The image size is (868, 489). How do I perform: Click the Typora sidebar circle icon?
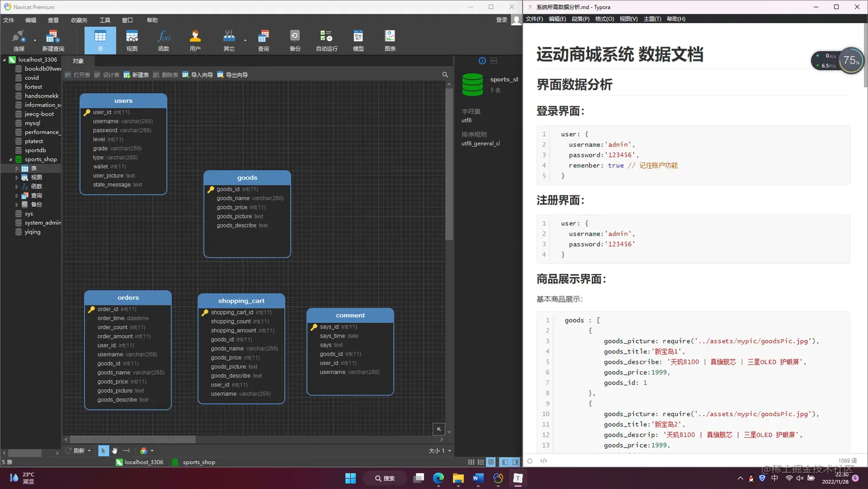[530, 461]
